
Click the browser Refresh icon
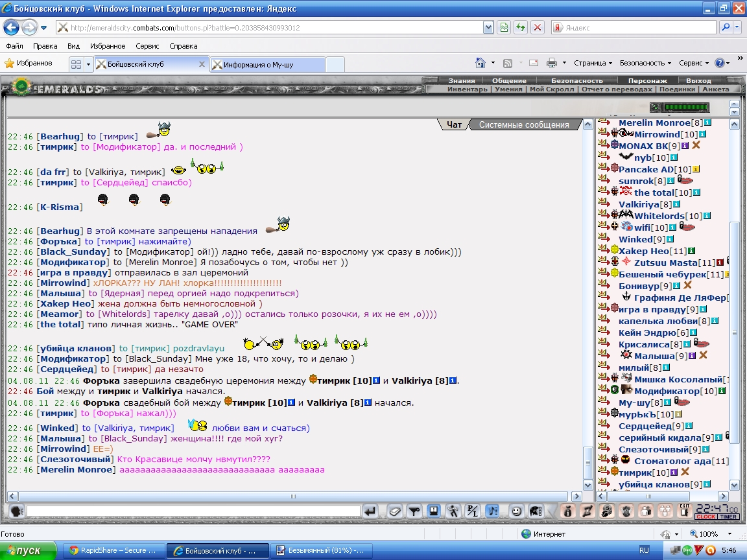coord(520,28)
